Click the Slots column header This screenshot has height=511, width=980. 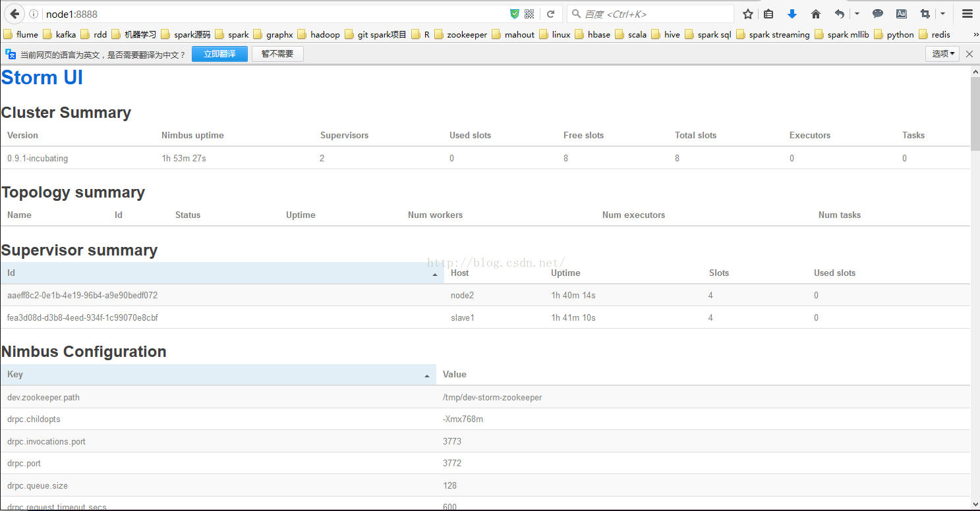coord(719,273)
